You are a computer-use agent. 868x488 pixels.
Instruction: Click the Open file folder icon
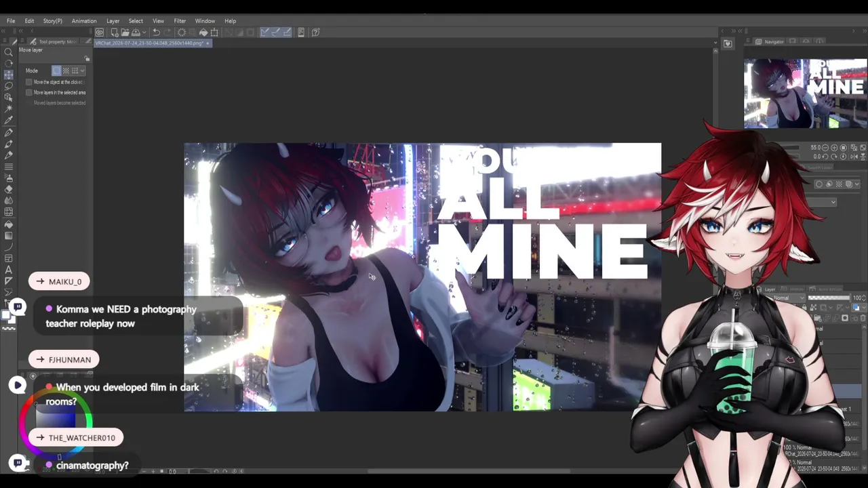click(125, 32)
